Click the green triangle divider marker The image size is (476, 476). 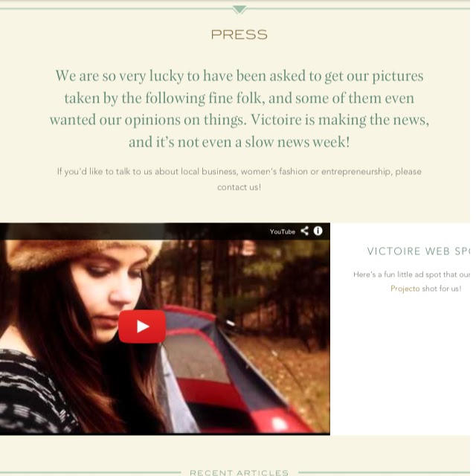point(239,10)
